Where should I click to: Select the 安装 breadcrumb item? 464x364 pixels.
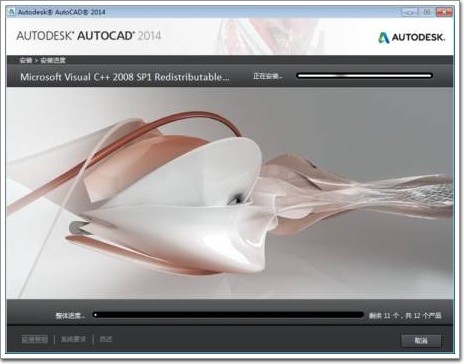26,60
